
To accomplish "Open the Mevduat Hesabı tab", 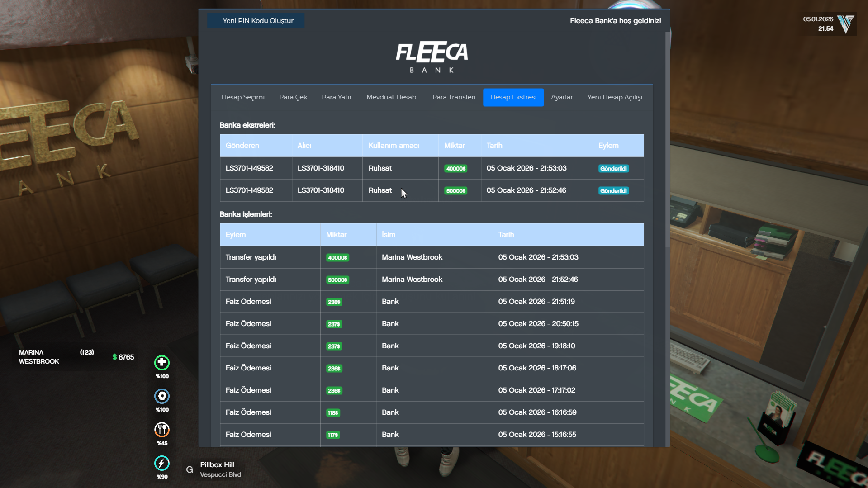I will pos(392,97).
